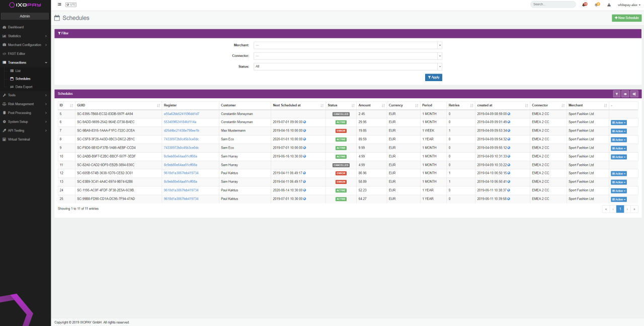This screenshot has width=644, height=326.
Task: Sort table by Amount column
Action: coord(371,105)
